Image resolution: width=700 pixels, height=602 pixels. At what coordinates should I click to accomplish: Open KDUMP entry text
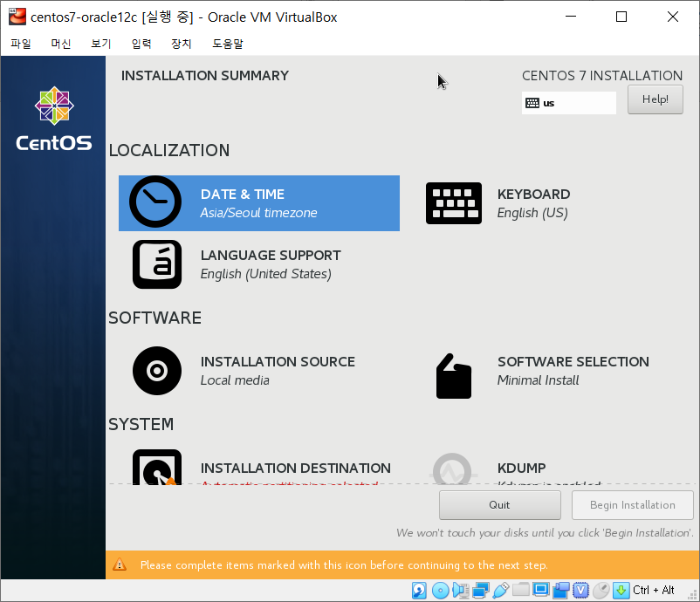pos(549,473)
